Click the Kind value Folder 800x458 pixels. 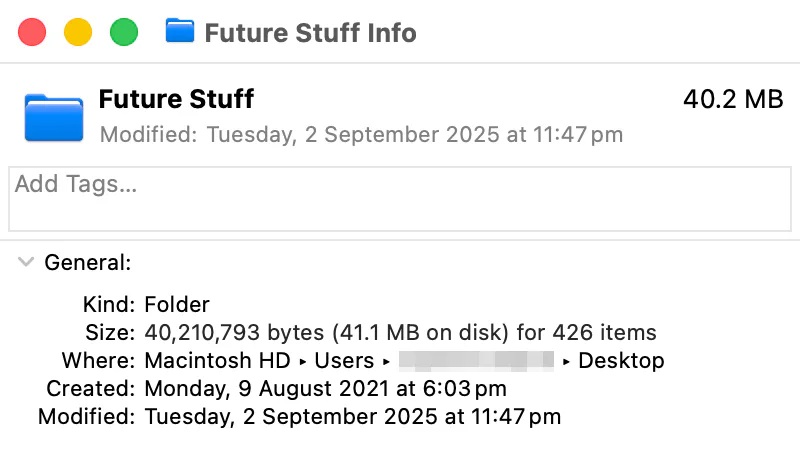click(x=177, y=304)
